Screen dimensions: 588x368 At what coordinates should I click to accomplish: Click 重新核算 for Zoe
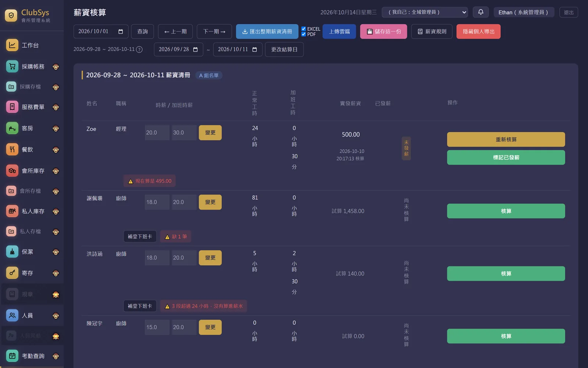pos(506,139)
